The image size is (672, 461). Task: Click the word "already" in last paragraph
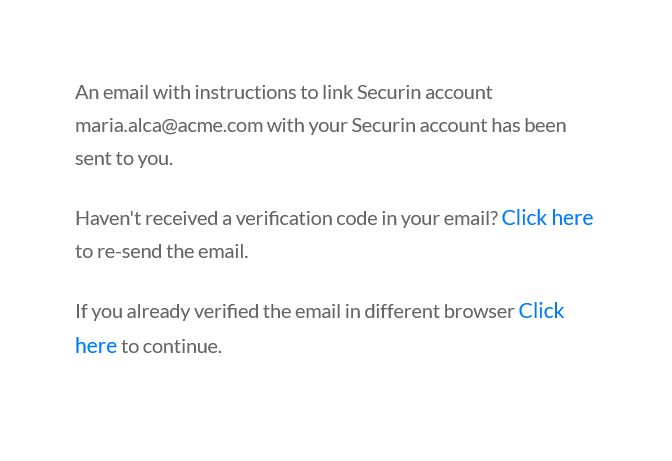pos(158,311)
